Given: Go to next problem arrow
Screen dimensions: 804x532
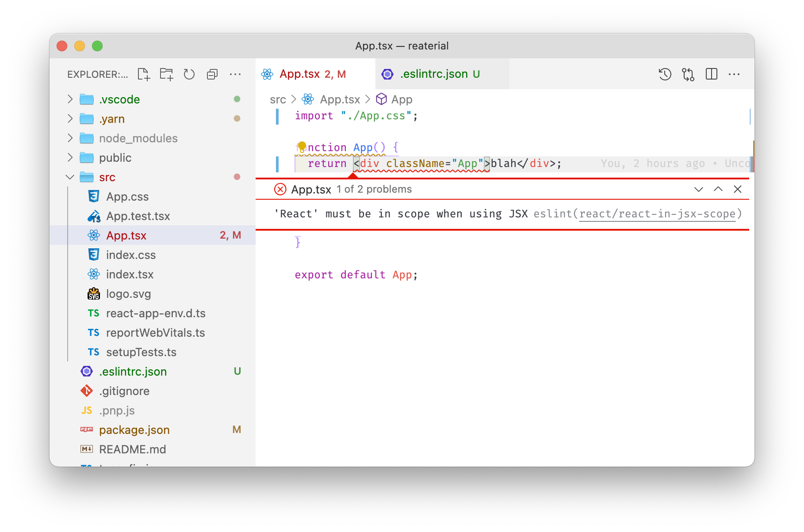Looking at the screenshot, I should click(699, 189).
